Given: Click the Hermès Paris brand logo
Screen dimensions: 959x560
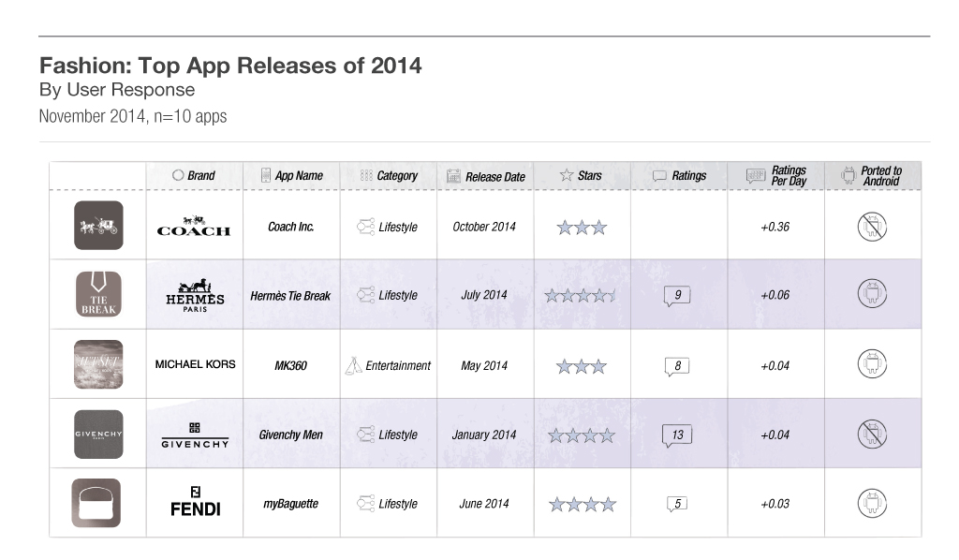Looking at the screenshot, I should tap(195, 296).
